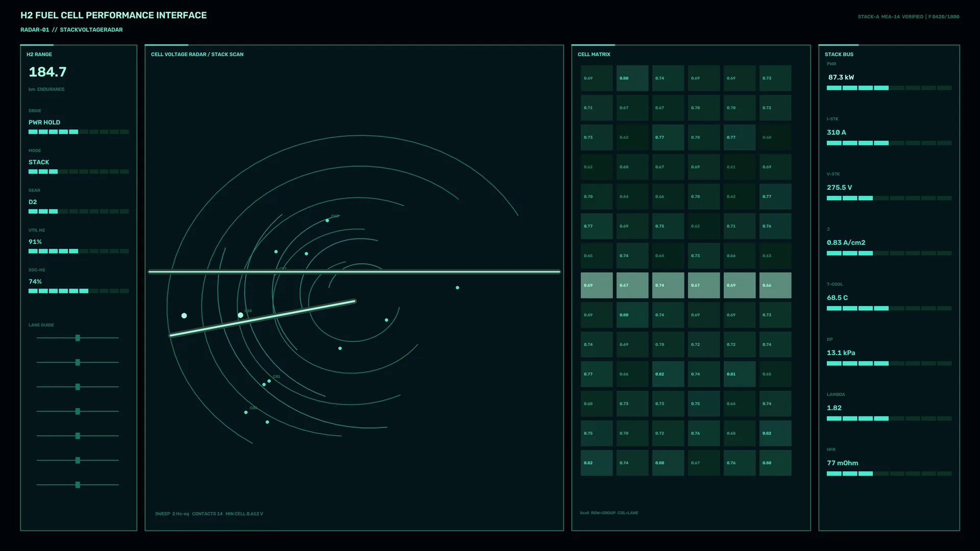Select radar contact dot C10
The width and height of the screenshot is (980, 551).
click(x=240, y=315)
